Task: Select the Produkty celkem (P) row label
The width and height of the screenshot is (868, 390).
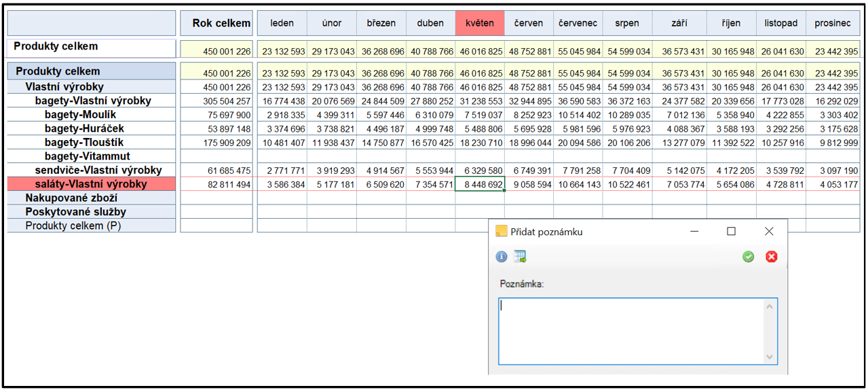Action: [x=92, y=226]
